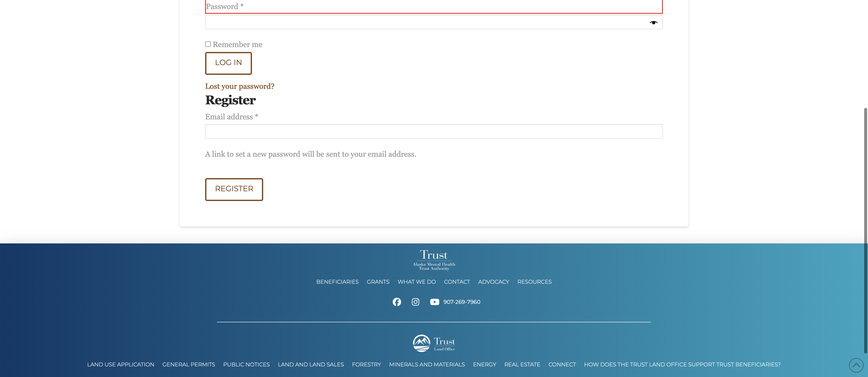
Task: Open FORESTRY in Land Office menu
Action: 366,364
